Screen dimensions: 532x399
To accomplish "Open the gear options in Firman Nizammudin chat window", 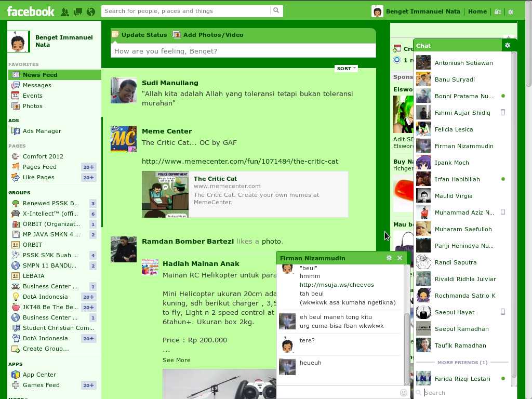I will (x=389, y=258).
